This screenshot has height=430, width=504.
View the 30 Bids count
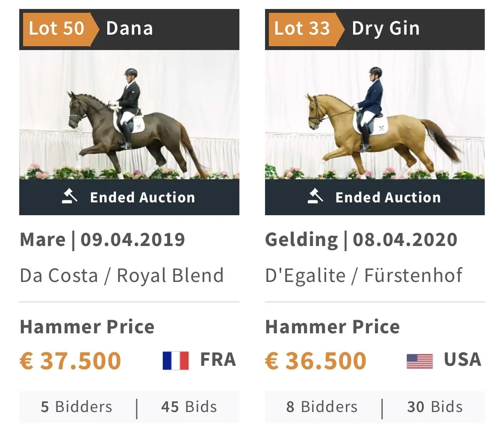click(x=435, y=407)
